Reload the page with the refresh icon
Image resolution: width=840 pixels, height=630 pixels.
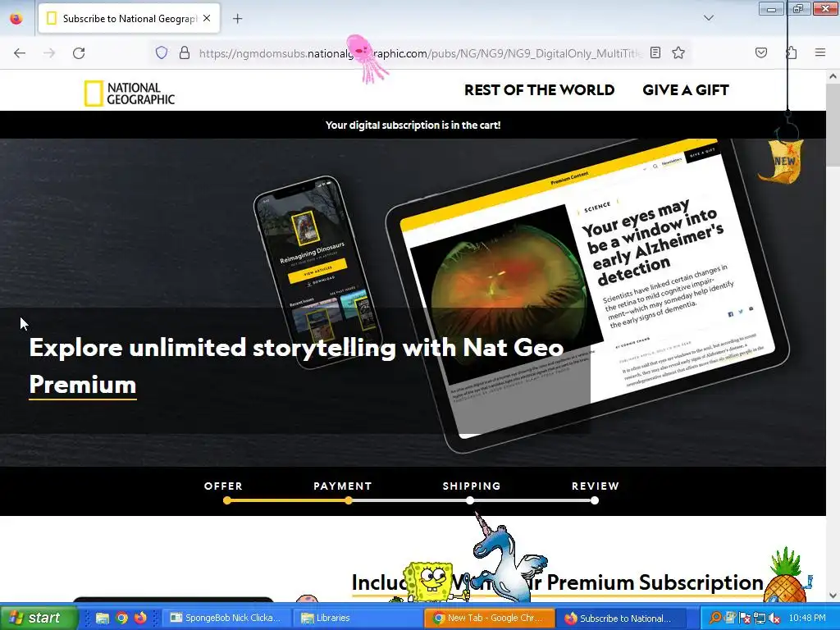coord(79,53)
